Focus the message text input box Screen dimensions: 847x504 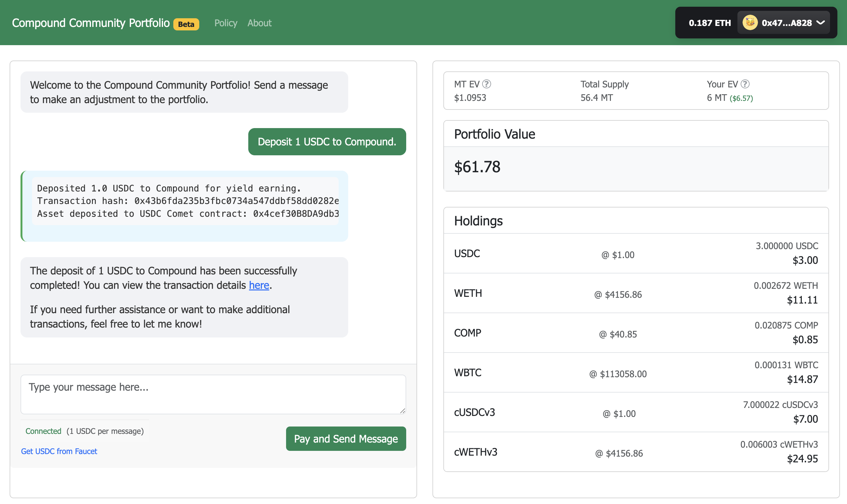point(213,394)
